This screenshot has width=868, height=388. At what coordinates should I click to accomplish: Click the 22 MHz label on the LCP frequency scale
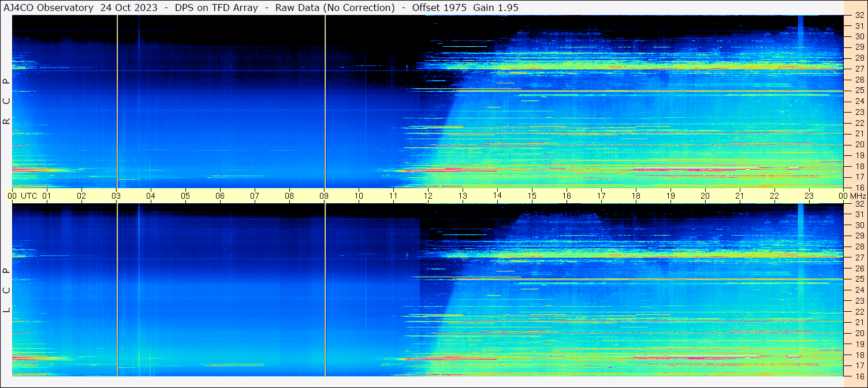pos(859,312)
